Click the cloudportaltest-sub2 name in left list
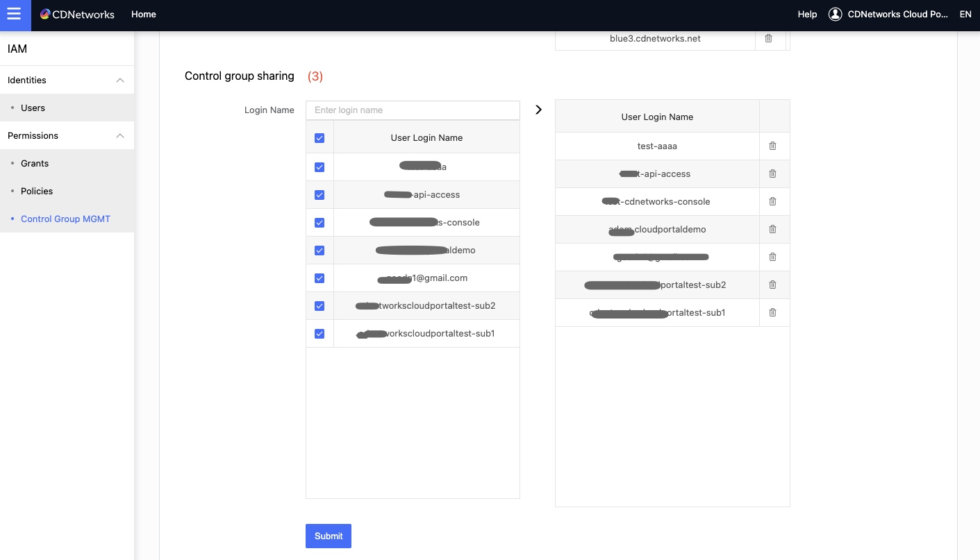This screenshot has height=560, width=980. 425,306
